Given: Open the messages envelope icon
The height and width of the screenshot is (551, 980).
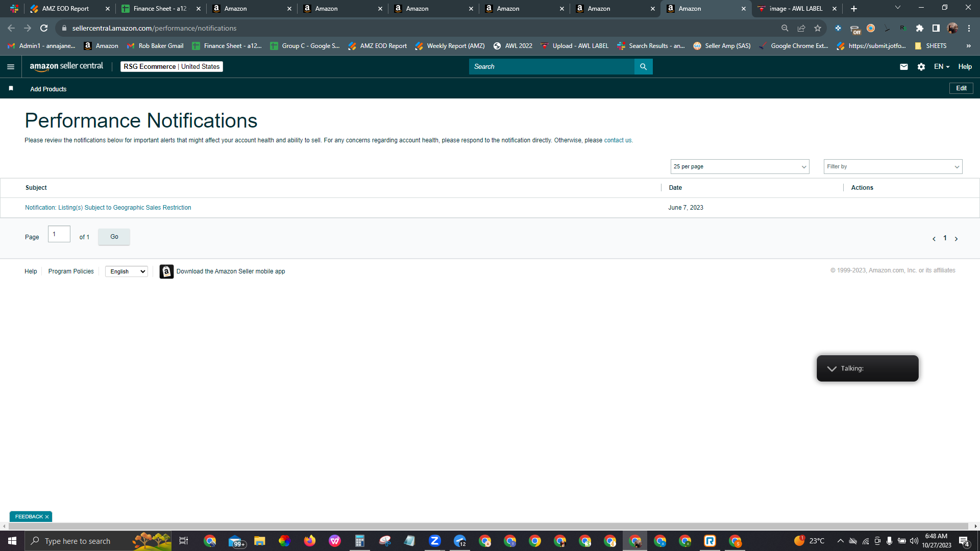Looking at the screenshot, I should pyautogui.click(x=903, y=67).
